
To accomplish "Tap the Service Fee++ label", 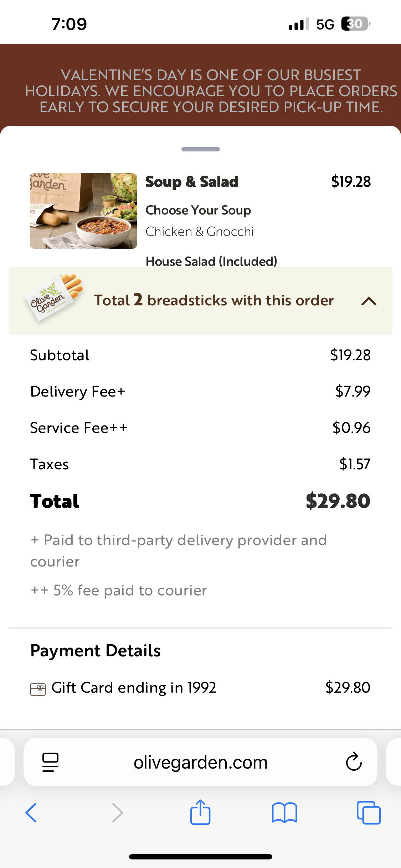I will tap(78, 428).
